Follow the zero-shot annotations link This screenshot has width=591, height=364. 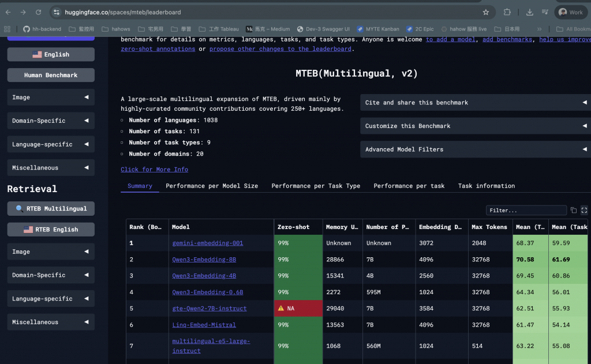158,48
